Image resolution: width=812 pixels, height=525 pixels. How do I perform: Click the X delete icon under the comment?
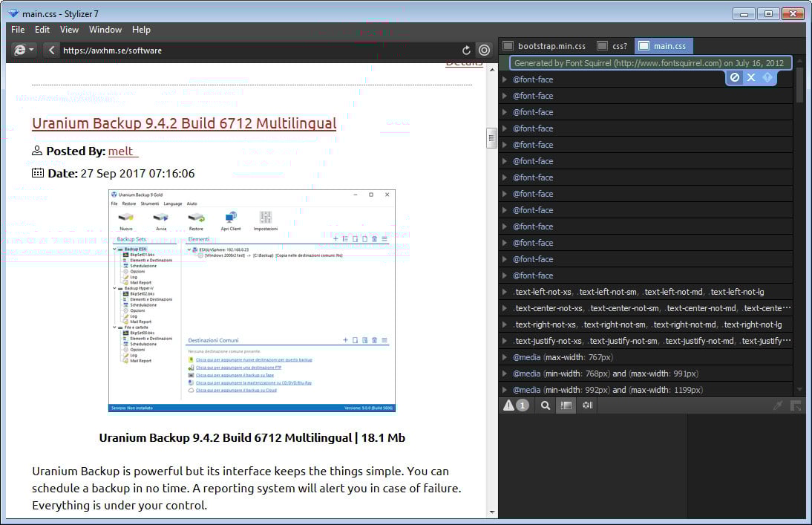[751, 77]
